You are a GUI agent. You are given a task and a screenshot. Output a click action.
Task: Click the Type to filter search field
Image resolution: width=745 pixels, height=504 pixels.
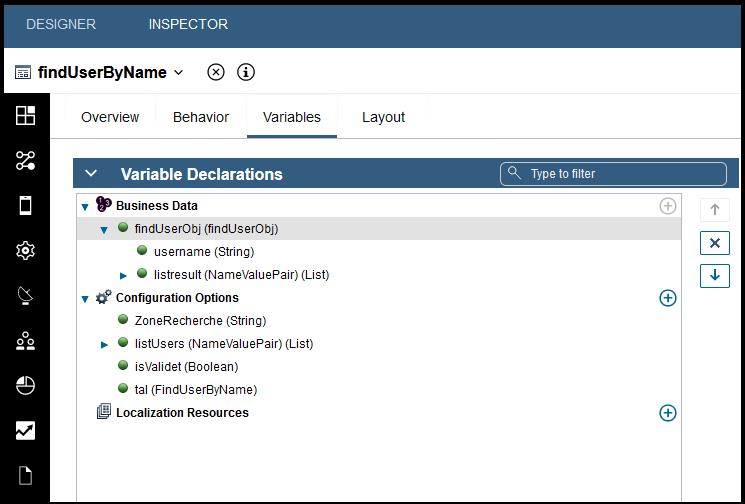click(613, 174)
